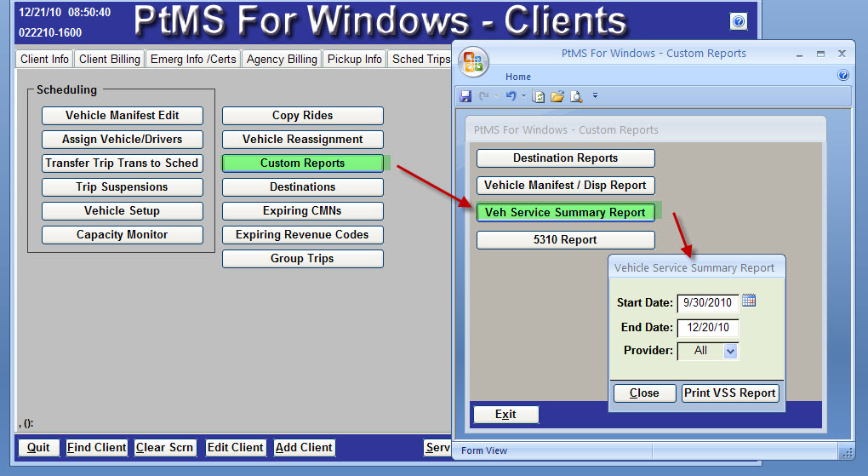868x476 pixels.
Task: Open calendar picker beside Start Date
Action: pos(748,301)
